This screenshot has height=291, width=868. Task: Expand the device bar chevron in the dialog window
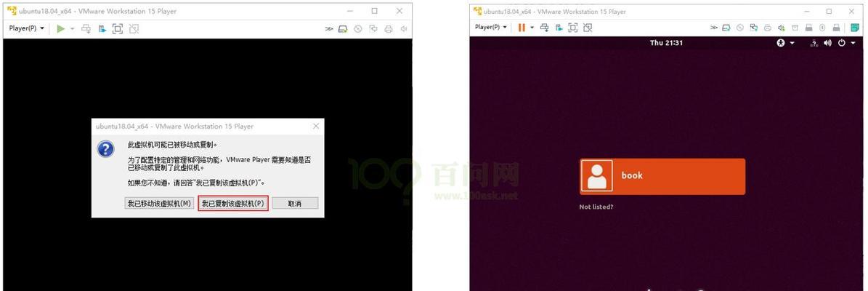click(x=329, y=29)
